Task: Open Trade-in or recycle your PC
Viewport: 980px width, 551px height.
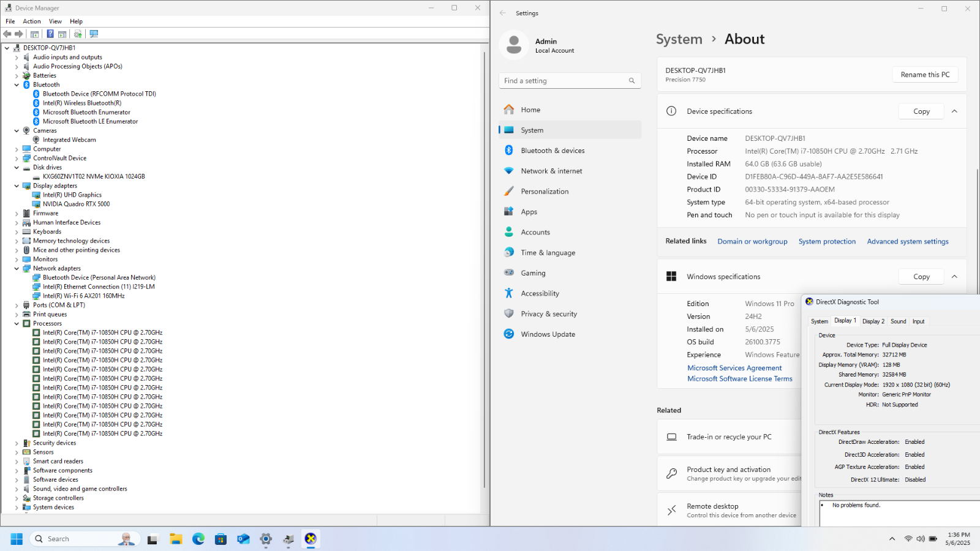Action: click(x=729, y=437)
